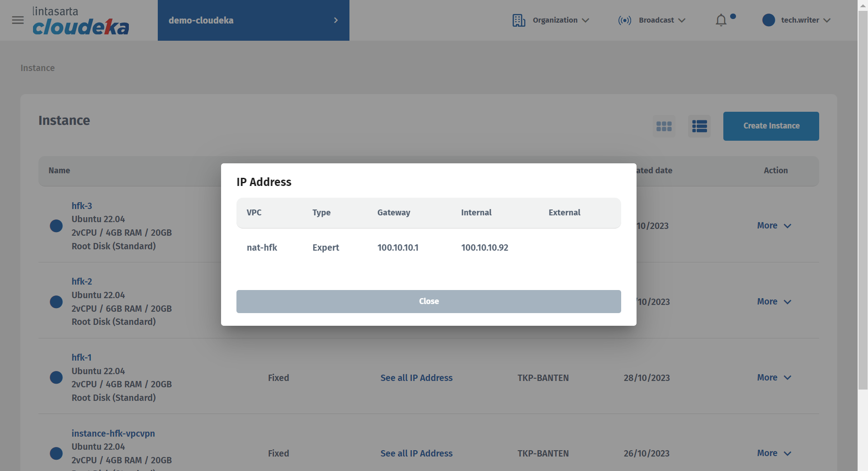Click the tech.writer avatar icon
Screen dimensions: 868x471
pos(768,20)
